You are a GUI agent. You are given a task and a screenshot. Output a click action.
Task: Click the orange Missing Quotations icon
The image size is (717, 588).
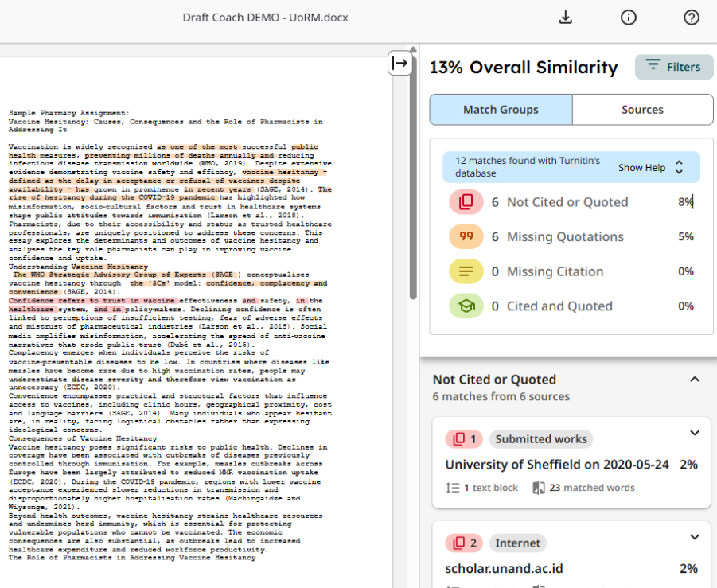(x=466, y=237)
